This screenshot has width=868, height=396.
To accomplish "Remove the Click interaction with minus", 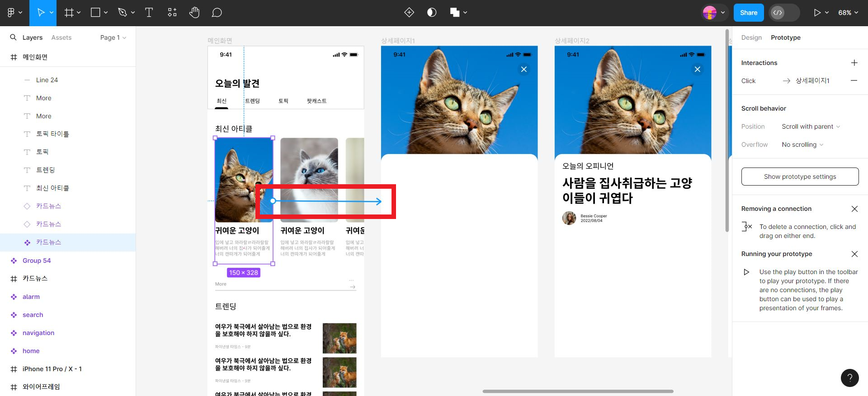I will [x=854, y=80].
